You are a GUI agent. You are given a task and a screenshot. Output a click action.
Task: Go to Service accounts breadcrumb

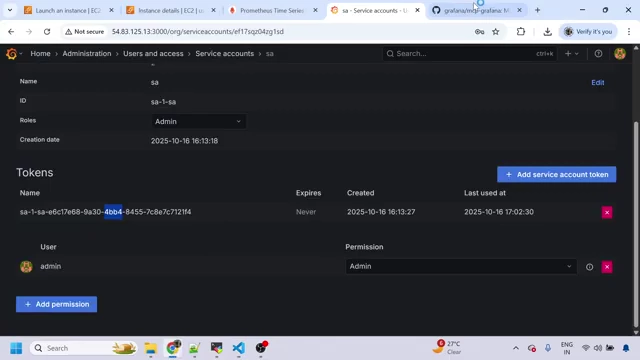click(x=224, y=53)
